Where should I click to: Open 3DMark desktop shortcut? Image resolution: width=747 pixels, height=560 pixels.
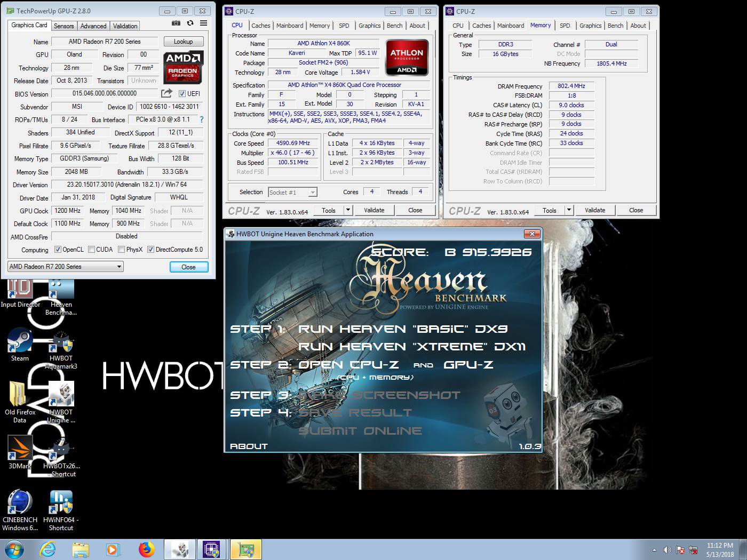click(x=20, y=452)
